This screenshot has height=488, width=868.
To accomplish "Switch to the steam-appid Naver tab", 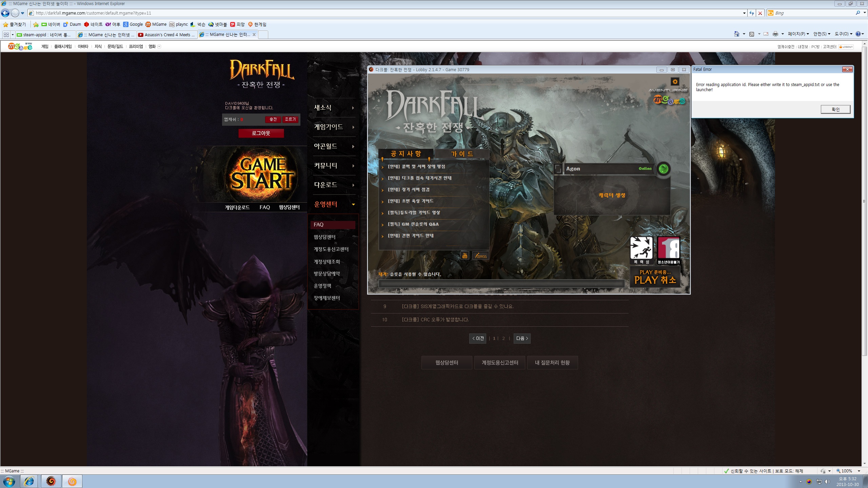I will 45,35.
